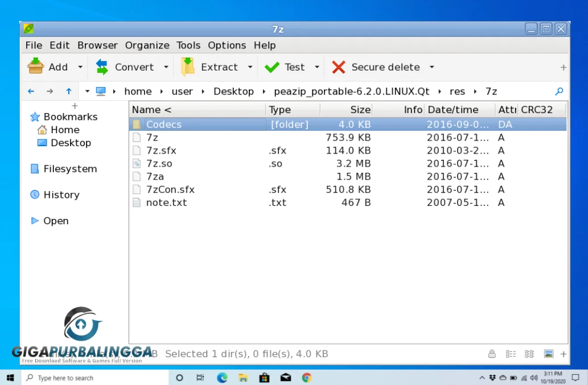Activate the Secure delete tool

pyautogui.click(x=376, y=67)
